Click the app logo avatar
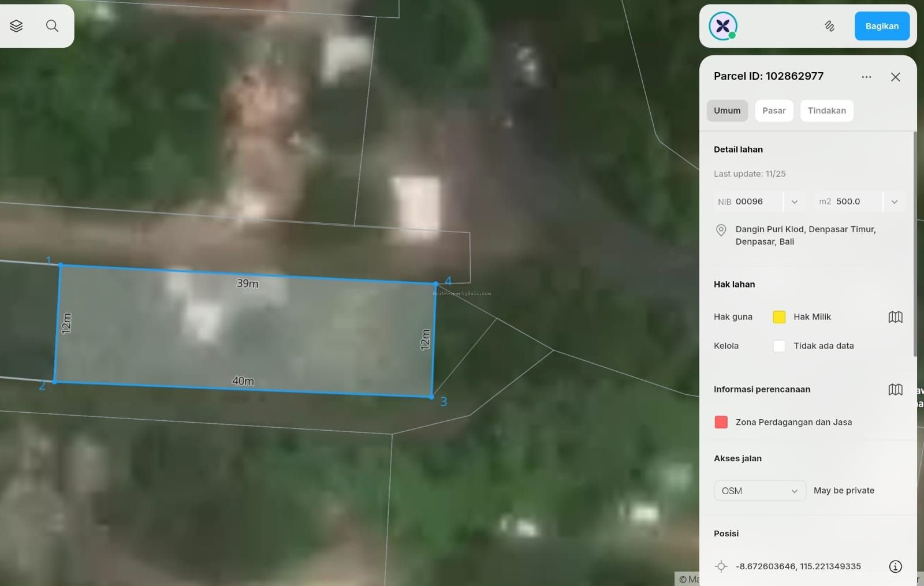 tap(722, 26)
